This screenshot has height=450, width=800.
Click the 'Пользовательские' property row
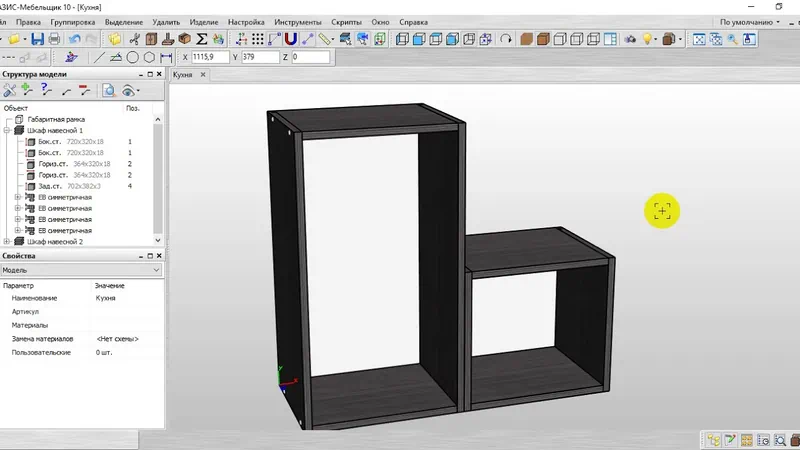82,353
